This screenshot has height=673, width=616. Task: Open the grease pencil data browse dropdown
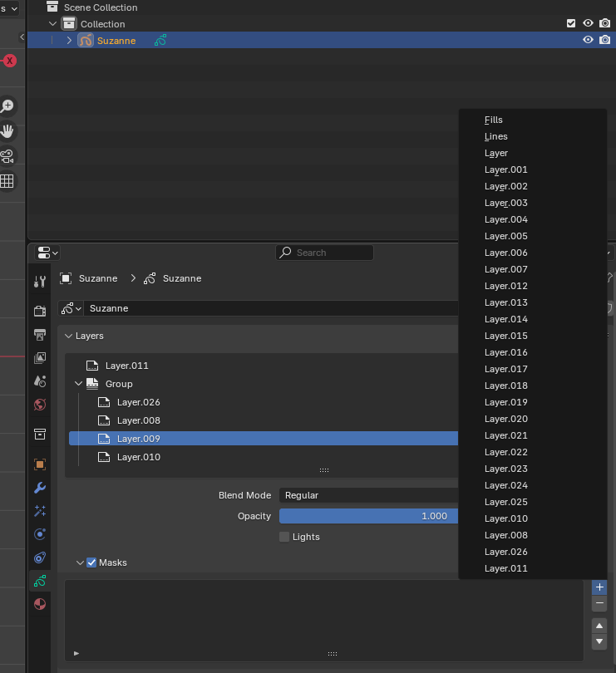point(71,308)
